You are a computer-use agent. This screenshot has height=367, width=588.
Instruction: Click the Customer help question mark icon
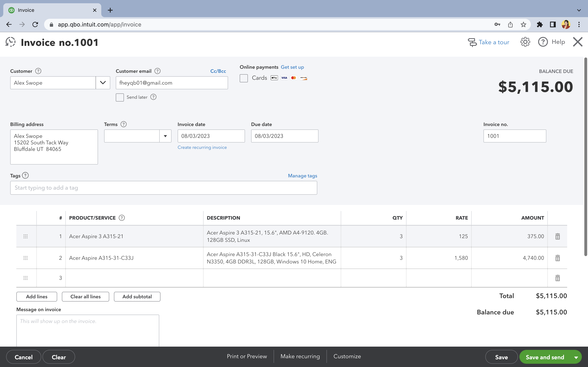click(38, 71)
